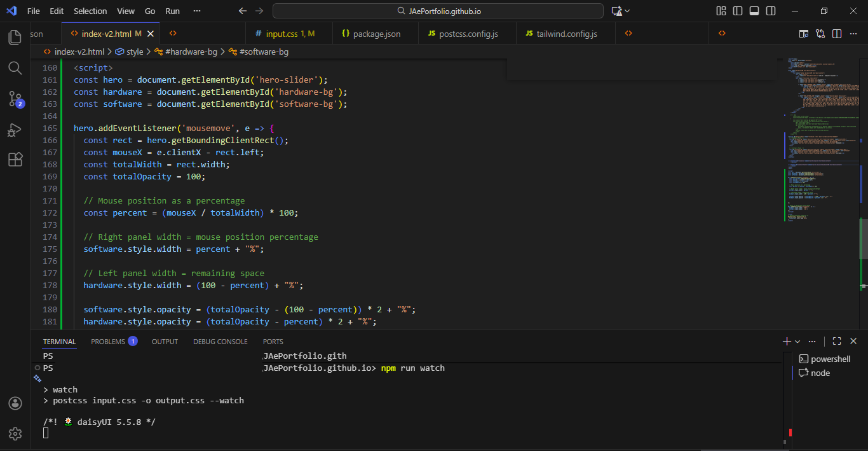Maximize the terminal panel size
Screen dimensions: 868x451
click(837, 342)
